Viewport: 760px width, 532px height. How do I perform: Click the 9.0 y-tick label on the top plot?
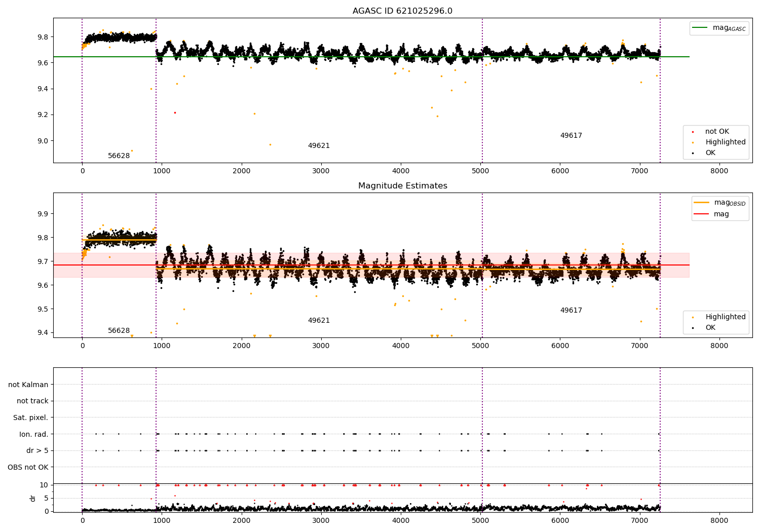pyautogui.click(x=42, y=141)
